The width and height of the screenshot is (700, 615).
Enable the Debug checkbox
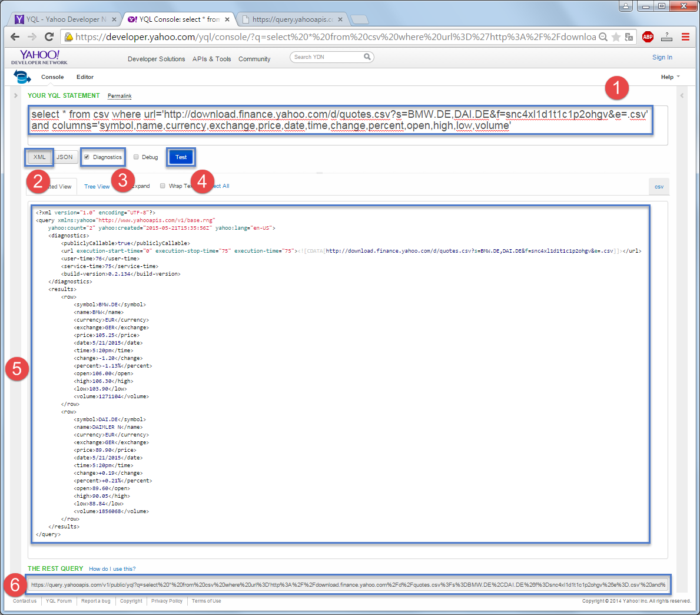click(136, 157)
